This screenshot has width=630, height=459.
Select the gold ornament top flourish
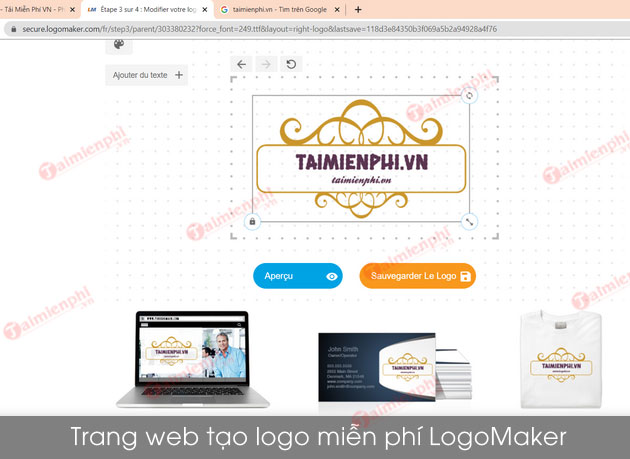pos(361,123)
